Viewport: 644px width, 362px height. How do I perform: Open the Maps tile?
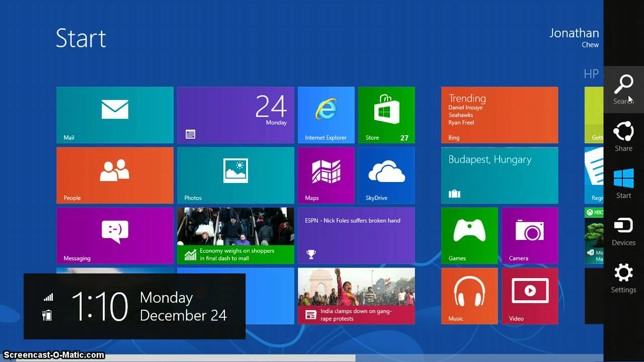326,175
